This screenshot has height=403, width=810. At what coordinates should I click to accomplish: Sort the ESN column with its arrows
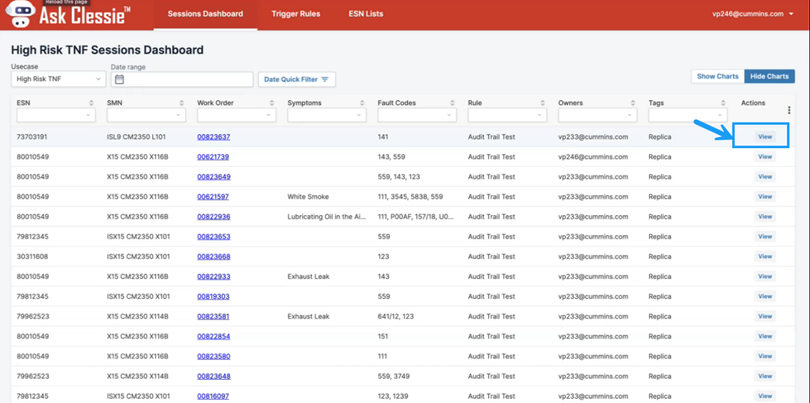(x=92, y=103)
